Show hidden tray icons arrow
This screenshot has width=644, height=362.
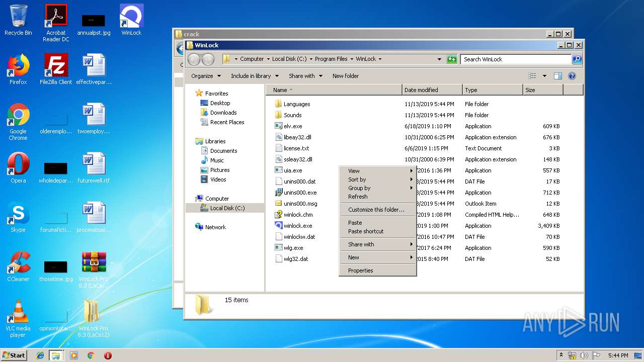[561, 355]
